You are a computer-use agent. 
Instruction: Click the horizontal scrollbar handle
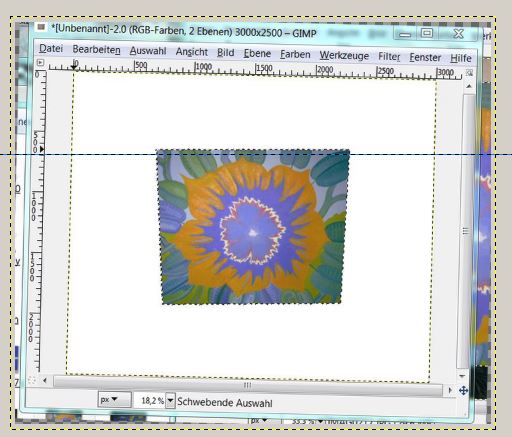click(247, 385)
